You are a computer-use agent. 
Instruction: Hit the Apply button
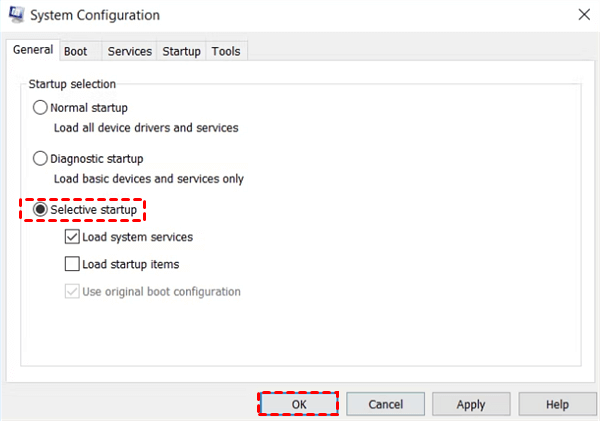[471, 404]
